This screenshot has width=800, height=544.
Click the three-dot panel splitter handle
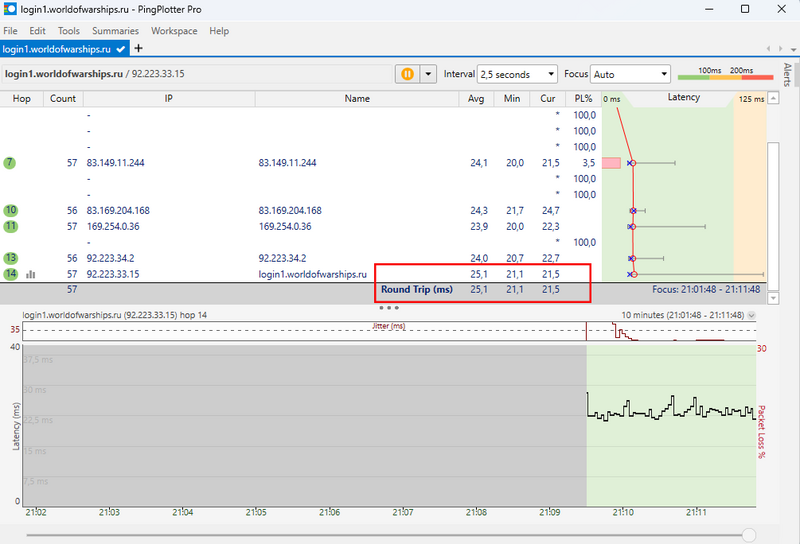[x=389, y=308]
